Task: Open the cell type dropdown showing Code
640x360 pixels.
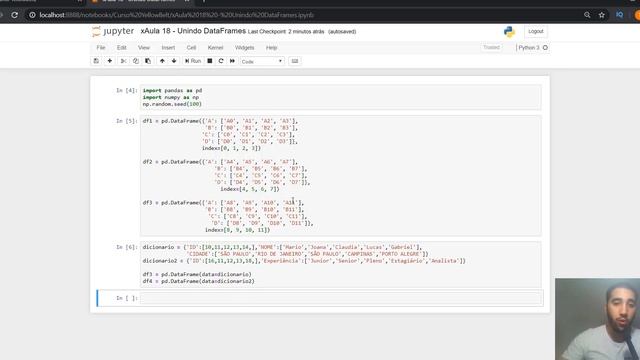Action: [262, 61]
